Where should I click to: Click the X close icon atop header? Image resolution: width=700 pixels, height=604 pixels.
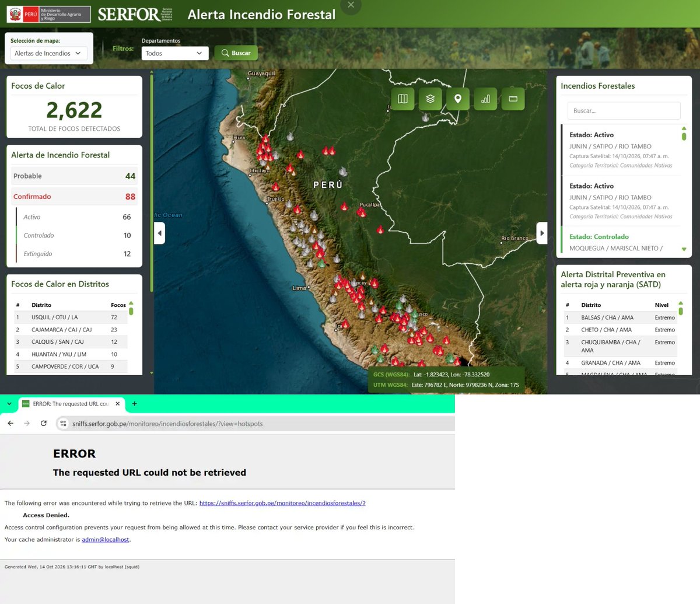click(x=351, y=5)
